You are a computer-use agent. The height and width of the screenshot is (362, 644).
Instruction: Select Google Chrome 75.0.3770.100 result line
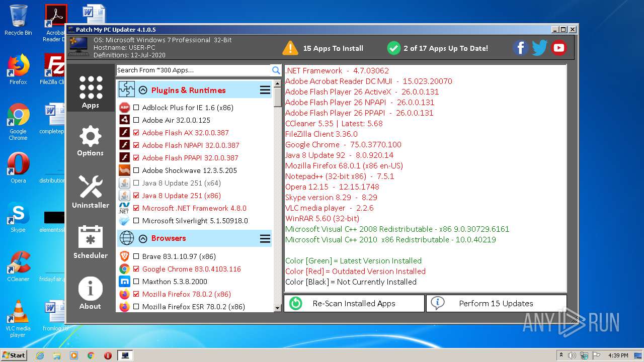tap(343, 145)
